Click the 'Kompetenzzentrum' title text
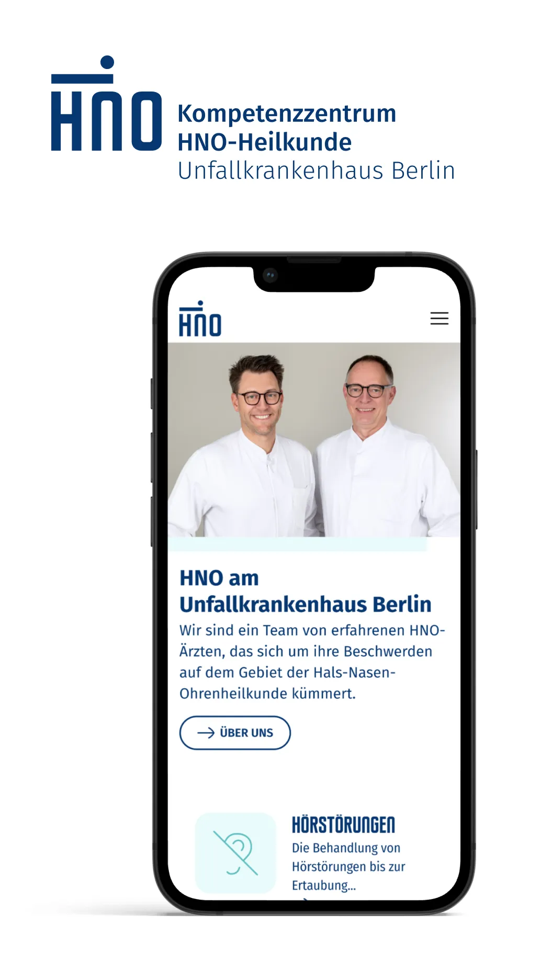Viewport: 552px width, 980px height. click(287, 113)
